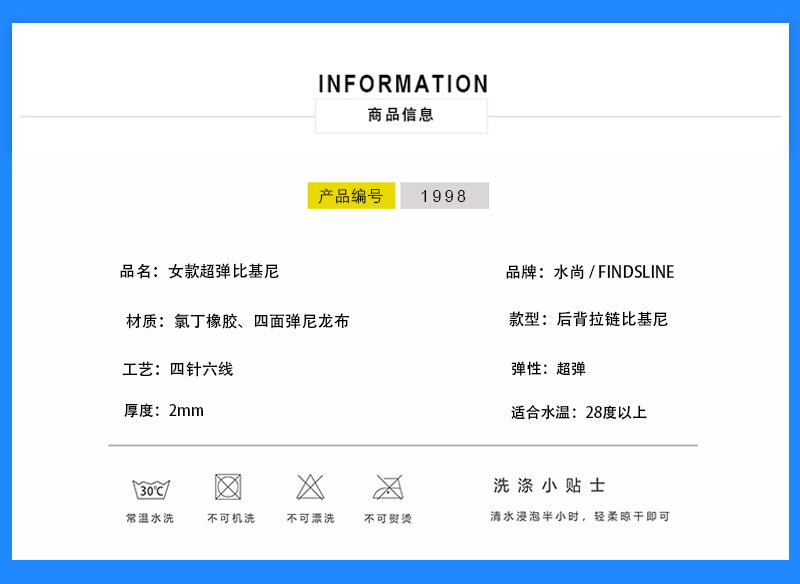
Task: Click the 适合水温 28度以上 text
Action: tap(579, 412)
